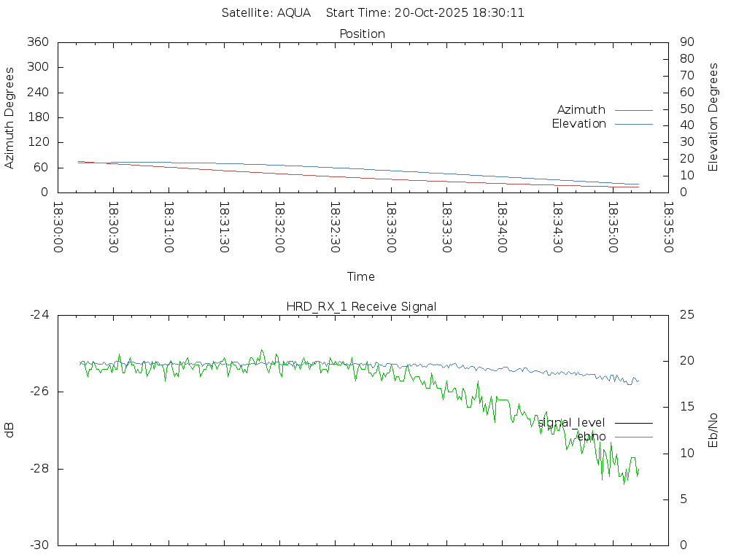Viewport: 747px width, 560px height.
Task: Click the Azimuth Degrees y-axis label
Action: pos(9,117)
